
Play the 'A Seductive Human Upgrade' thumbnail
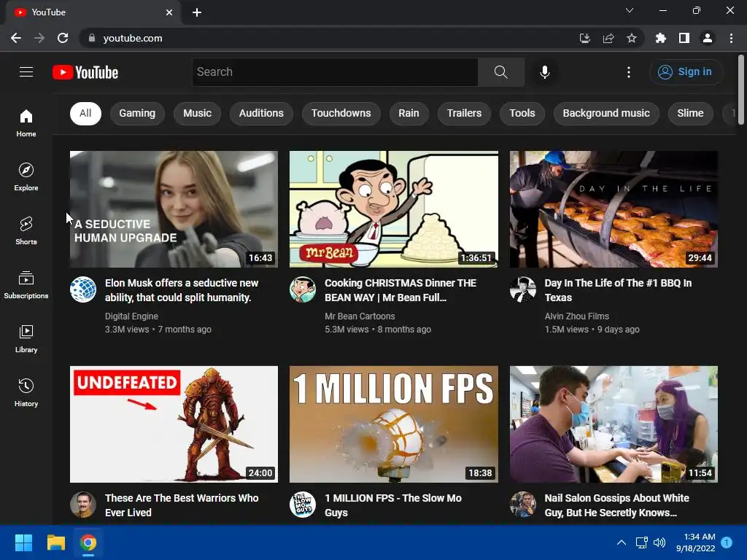(x=174, y=209)
